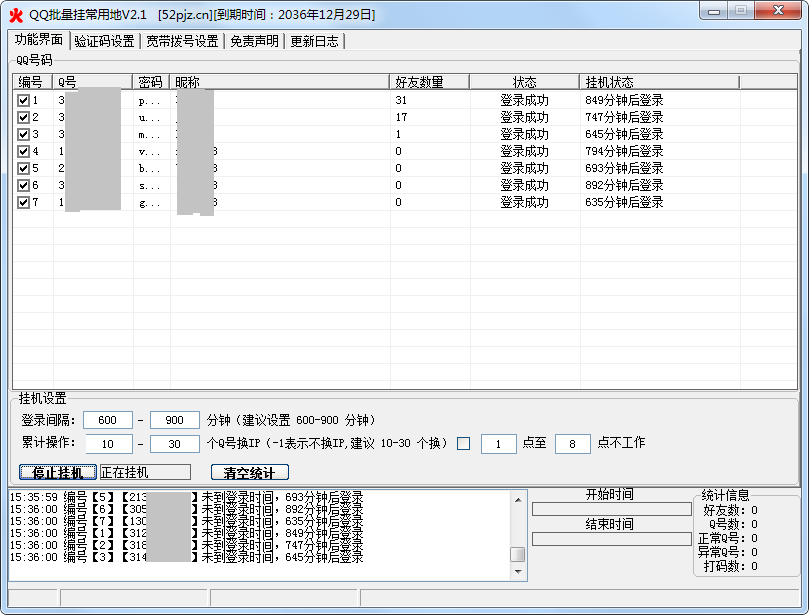Click the log scrollbar down arrow
The height and width of the screenshot is (615, 809).
[517, 572]
